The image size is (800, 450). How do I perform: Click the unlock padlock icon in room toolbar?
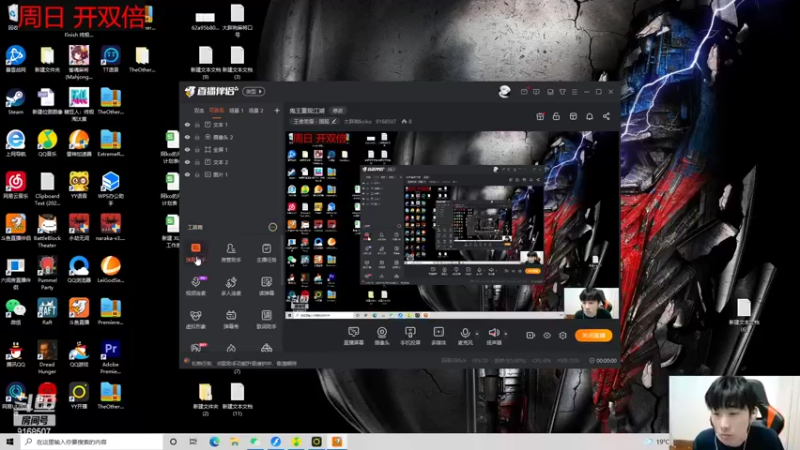coord(556,116)
